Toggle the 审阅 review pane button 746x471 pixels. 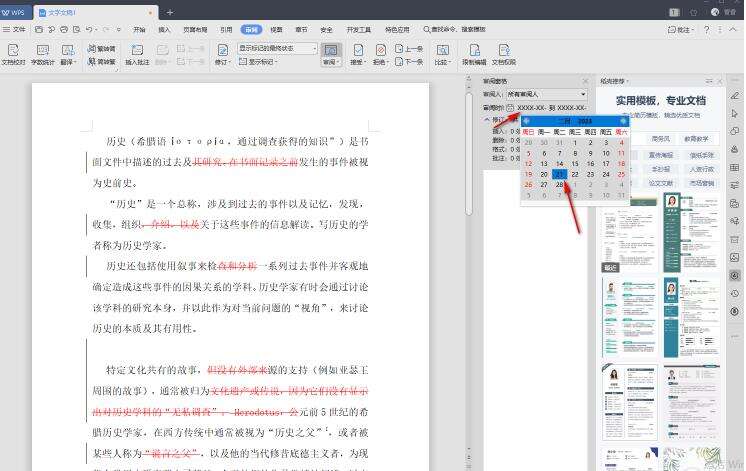(x=331, y=49)
